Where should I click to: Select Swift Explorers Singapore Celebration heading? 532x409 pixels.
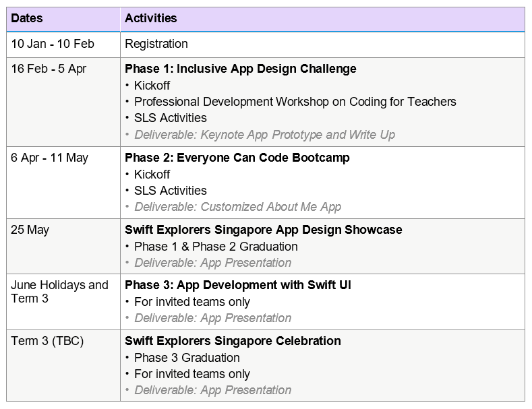pyautogui.click(x=233, y=341)
